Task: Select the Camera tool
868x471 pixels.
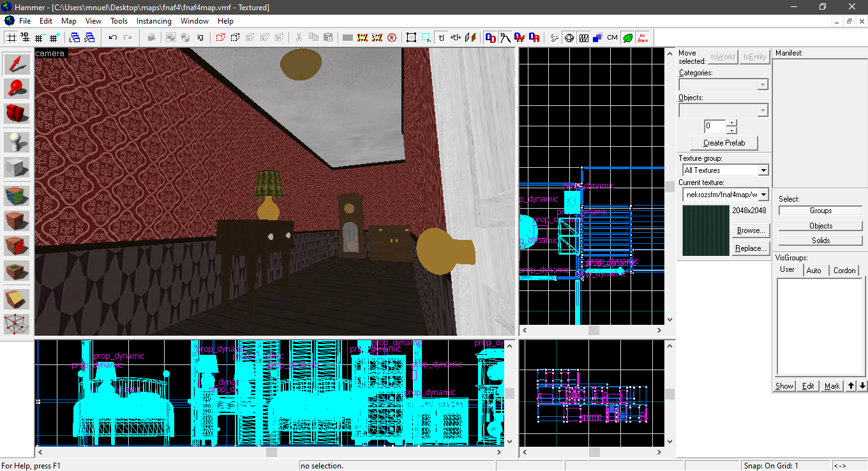Action: pos(17,114)
